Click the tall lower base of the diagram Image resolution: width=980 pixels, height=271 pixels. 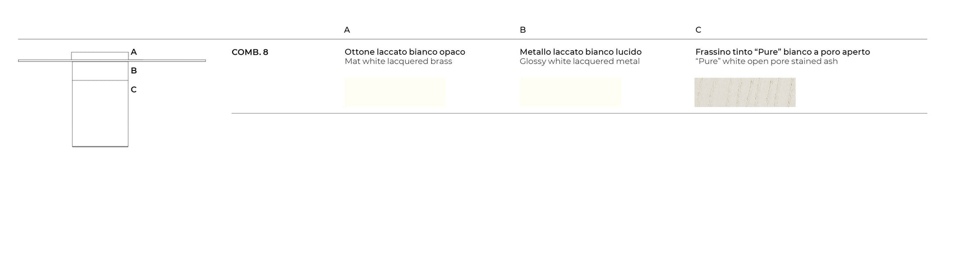tap(100, 113)
